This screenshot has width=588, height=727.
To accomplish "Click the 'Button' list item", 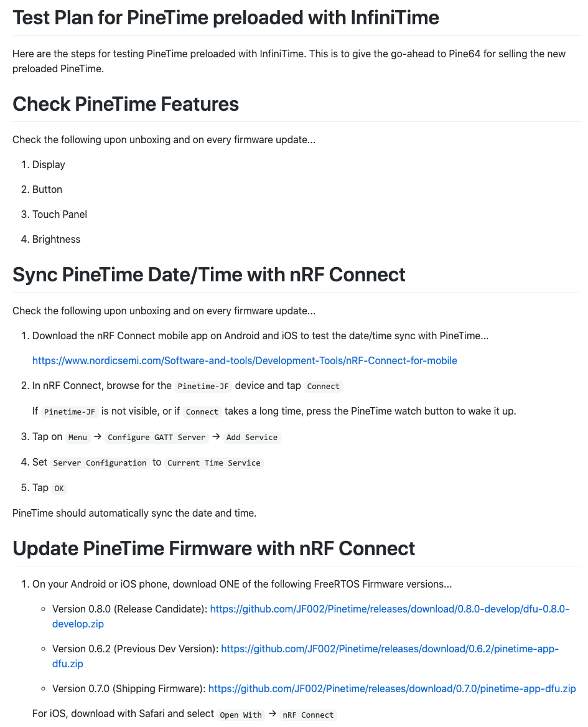I will click(47, 190).
